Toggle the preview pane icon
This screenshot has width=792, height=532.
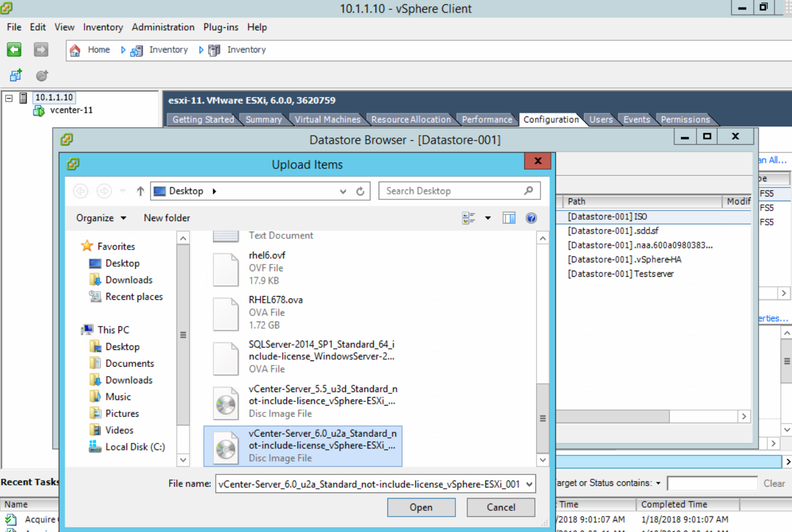509,218
